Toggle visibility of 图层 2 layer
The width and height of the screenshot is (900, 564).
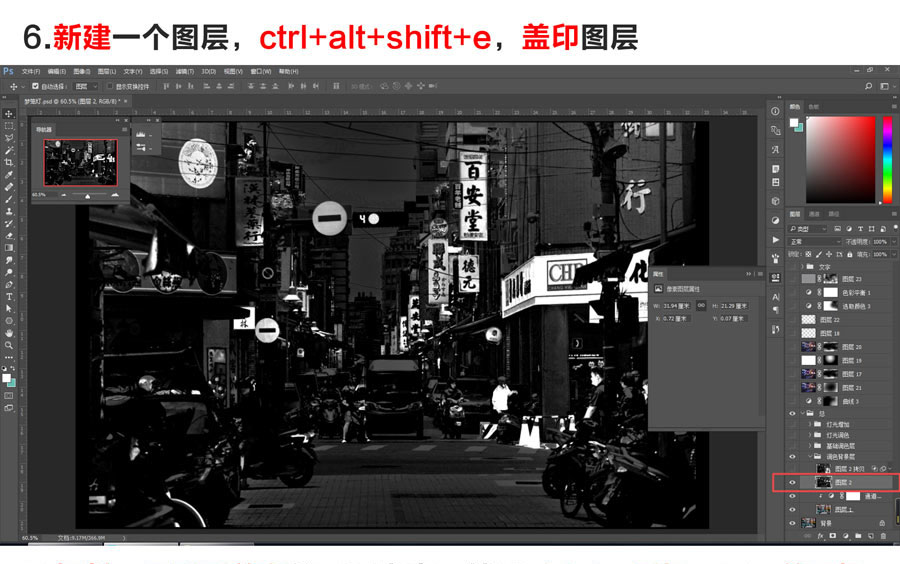point(793,483)
